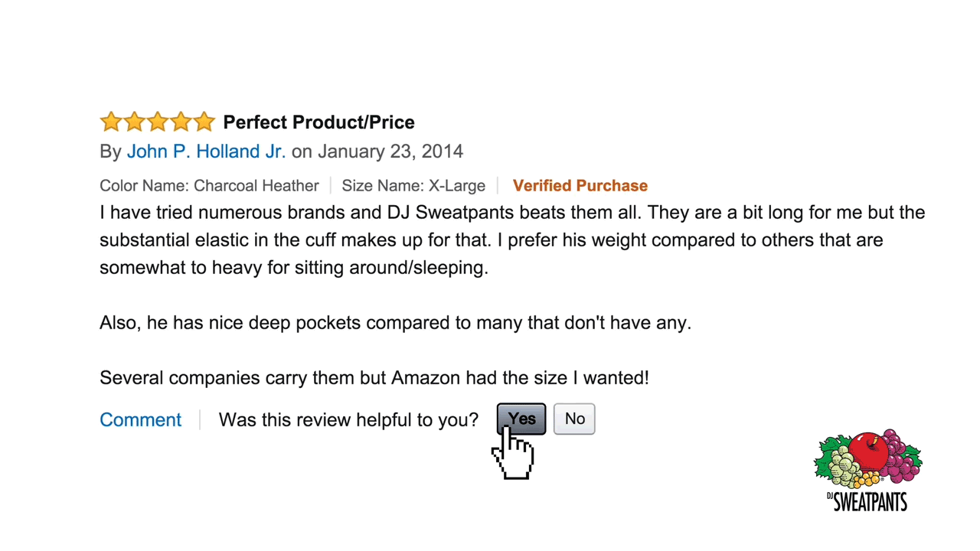Click the Verified Purchase label
The height and width of the screenshot is (551, 980).
[x=580, y=186]
